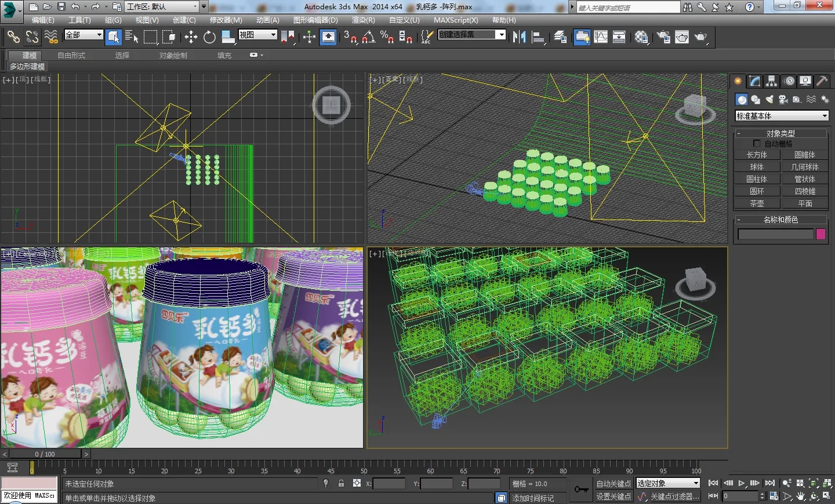Viewport: 835px width, 504px height.
Task: Click the 茶壶 teapot primitive button
Action: pos(757,203)
